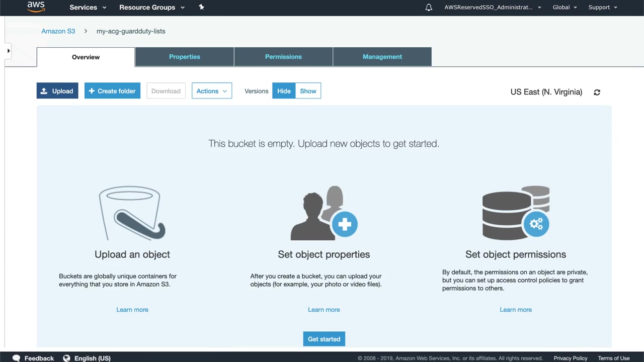The width and height of the screenshot is (644, 362).
Task: Click the Upload an object bucket illustration
Action: pos(132,213)
